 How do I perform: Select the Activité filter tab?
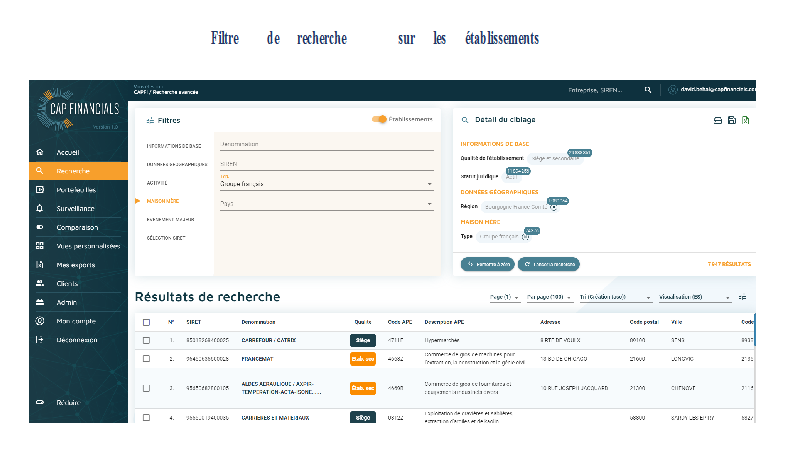[x=157, y=183]
